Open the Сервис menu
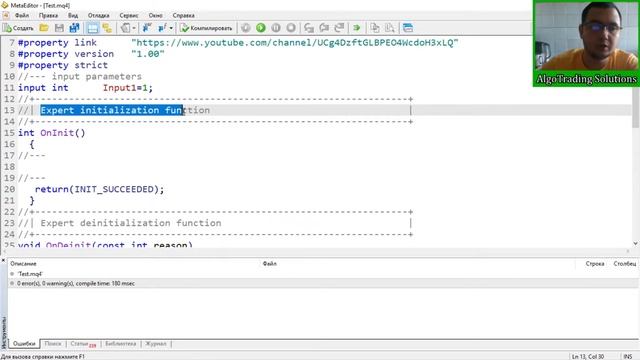This screenshot has width=640, height=360. (129, 16)
